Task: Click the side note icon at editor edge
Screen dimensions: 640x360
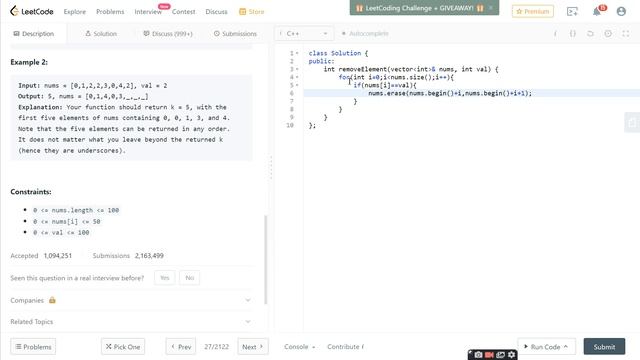Action: click(x=632, y=122)
